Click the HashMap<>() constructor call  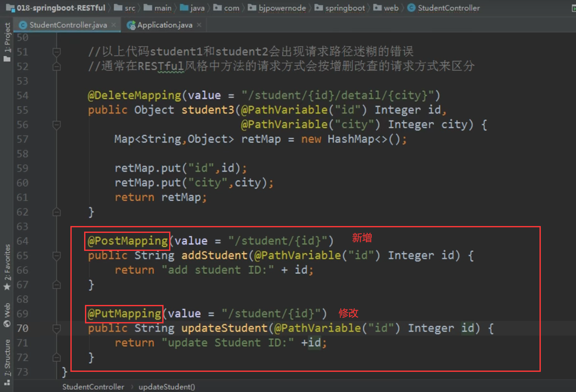click(364, 139)
